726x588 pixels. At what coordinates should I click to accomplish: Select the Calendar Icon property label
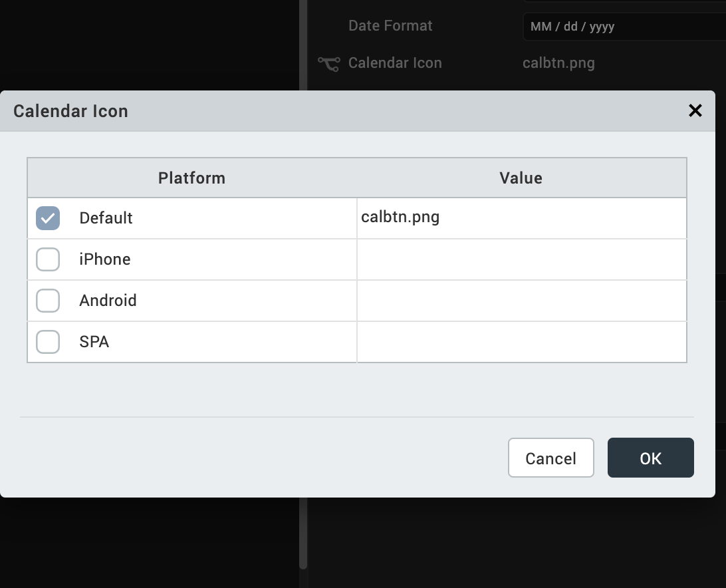[x=395, y=63]
